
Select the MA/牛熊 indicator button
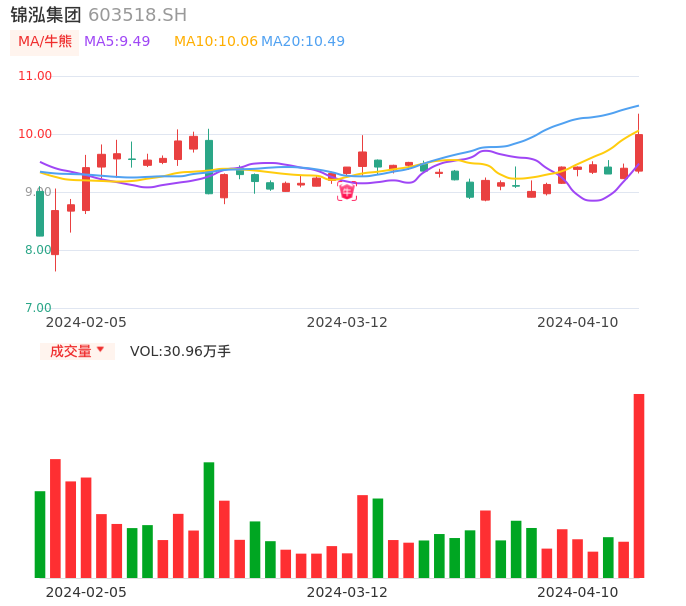pos(45,41)
